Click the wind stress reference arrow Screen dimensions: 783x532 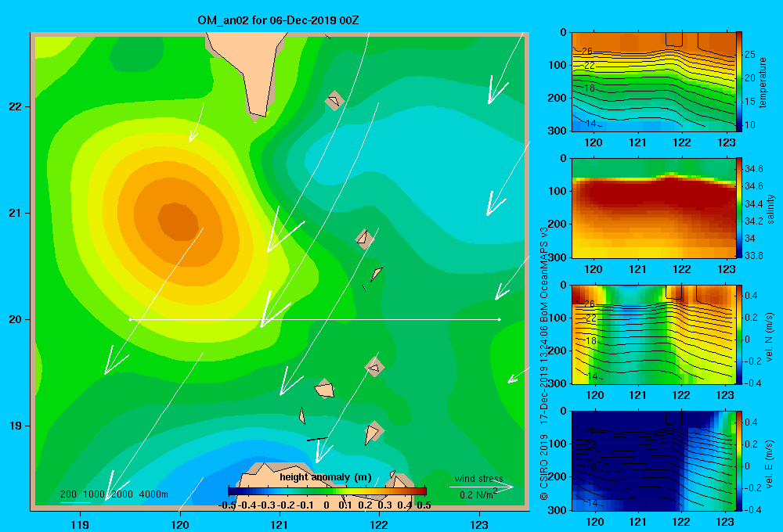[x=482, y=487]
